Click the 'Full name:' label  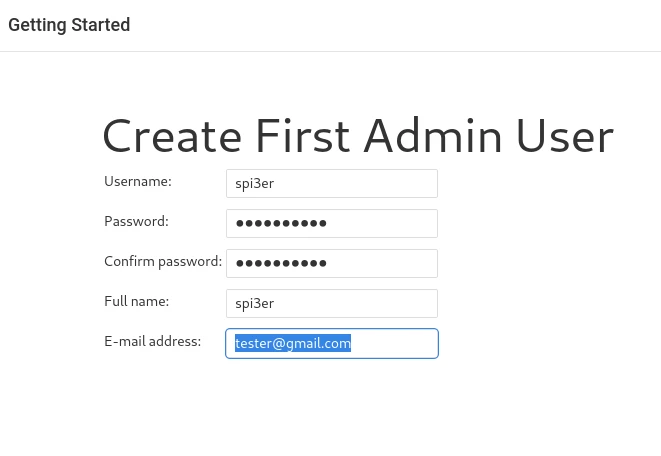[x=136, y=301]
